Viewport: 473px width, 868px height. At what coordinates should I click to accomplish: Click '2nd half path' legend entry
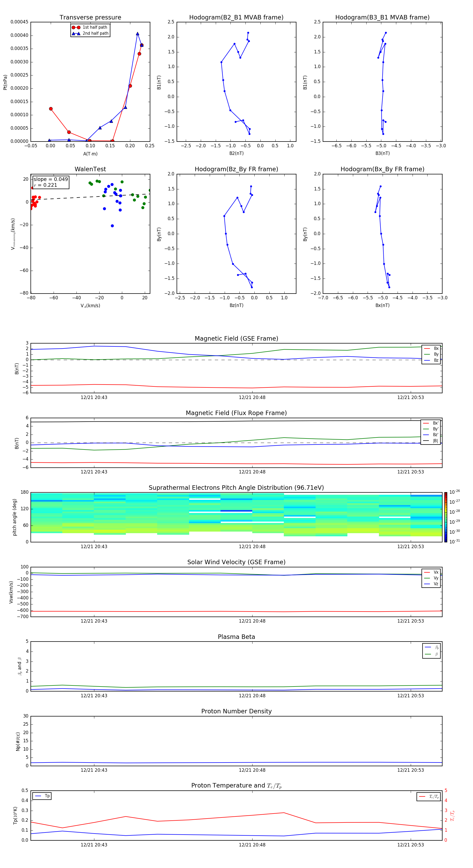(90, 33)
